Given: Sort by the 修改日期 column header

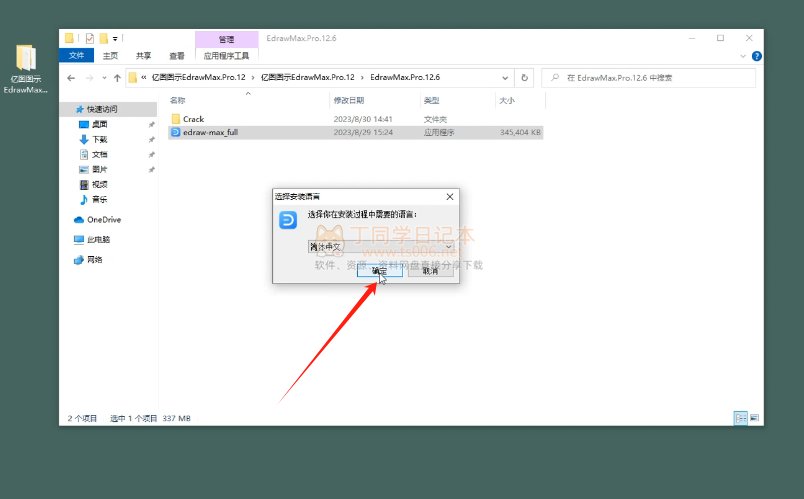Looking at the screenshot, I should [349, 101].
